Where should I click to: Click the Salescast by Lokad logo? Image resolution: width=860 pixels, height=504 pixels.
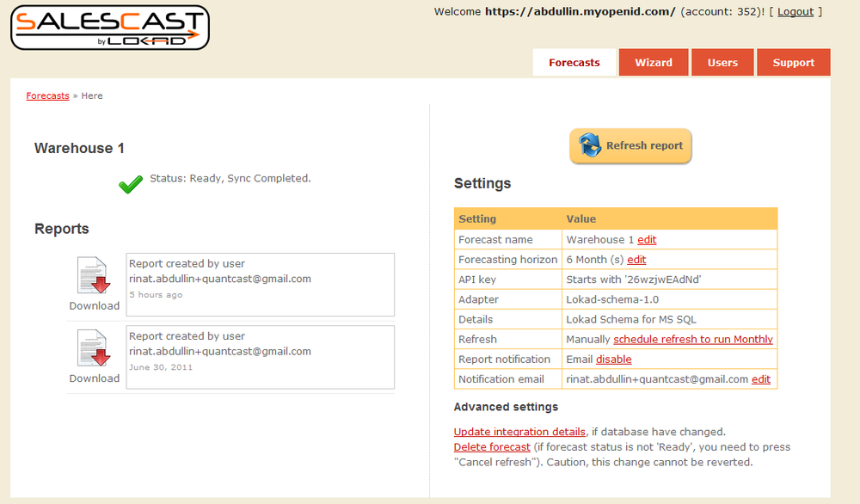(x=109, y=28)
